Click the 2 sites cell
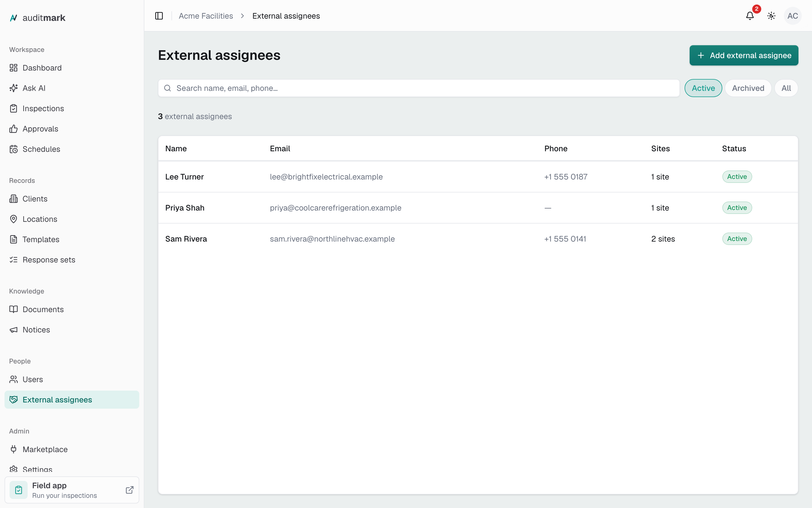 click(x=663, y=239)
